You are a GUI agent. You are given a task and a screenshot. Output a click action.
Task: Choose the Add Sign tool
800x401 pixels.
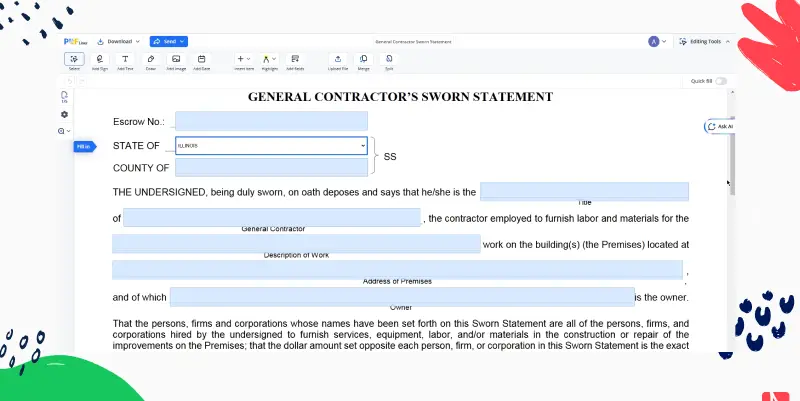point(99,61)
